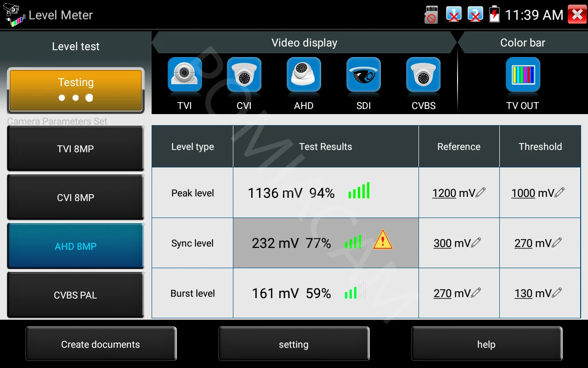588x368 pixels.
Task: Click the Sync level warning triangle
Action: click(x=383, y=240)
